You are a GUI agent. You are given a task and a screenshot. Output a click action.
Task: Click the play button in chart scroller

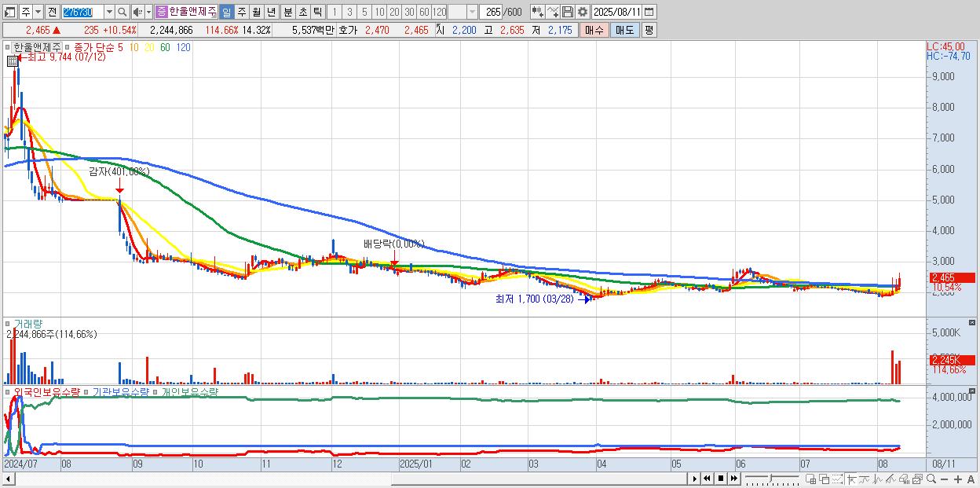pos(695,479)
